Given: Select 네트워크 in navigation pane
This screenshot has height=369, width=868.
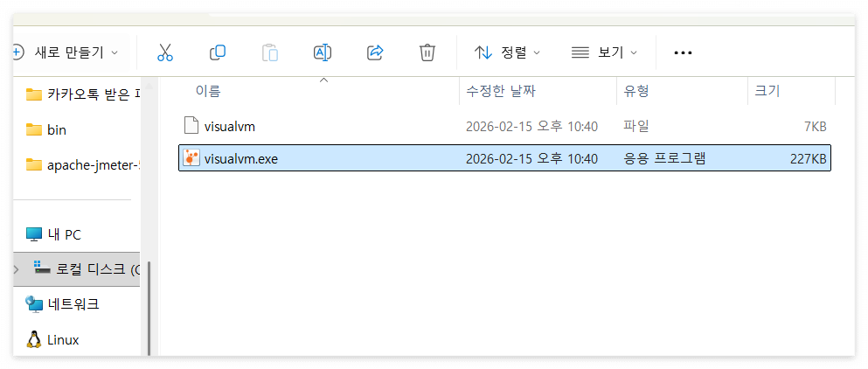Looking at the screenshot, I should click(x=73, y=303).
